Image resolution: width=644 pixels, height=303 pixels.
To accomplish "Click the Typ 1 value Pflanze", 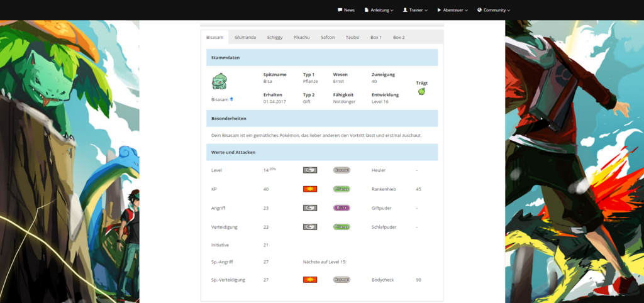I will (311, 81).
